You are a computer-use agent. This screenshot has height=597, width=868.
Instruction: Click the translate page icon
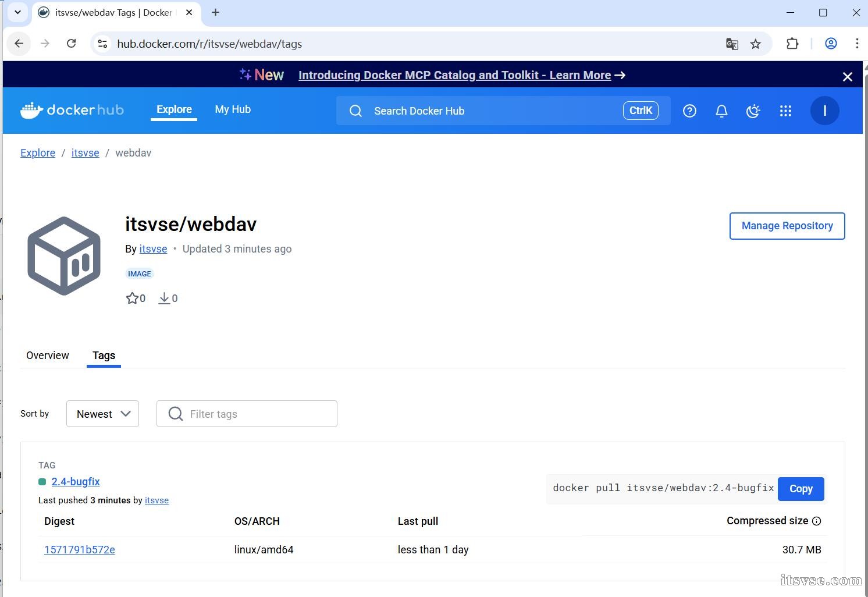pos(732,44)
